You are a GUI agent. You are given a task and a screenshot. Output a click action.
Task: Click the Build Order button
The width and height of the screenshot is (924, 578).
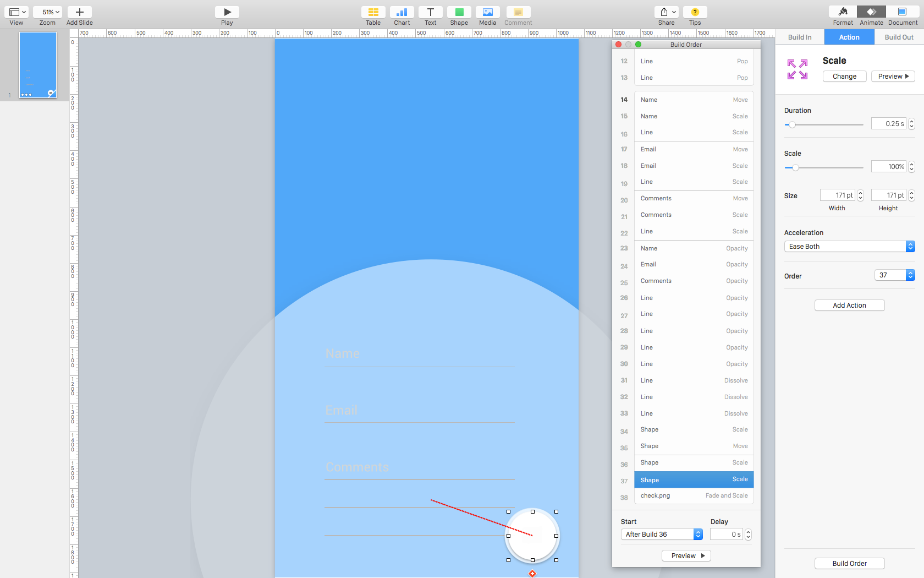click(x=850, y=564)
